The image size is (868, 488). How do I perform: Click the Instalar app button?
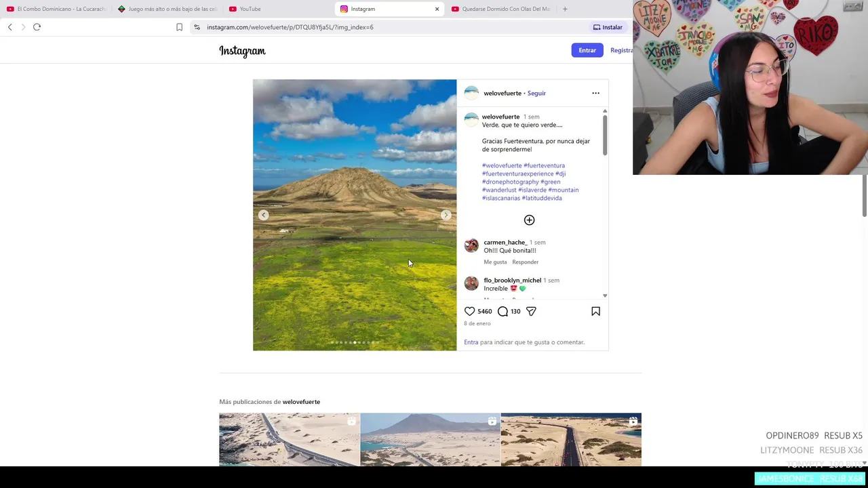tap(608, 27)
